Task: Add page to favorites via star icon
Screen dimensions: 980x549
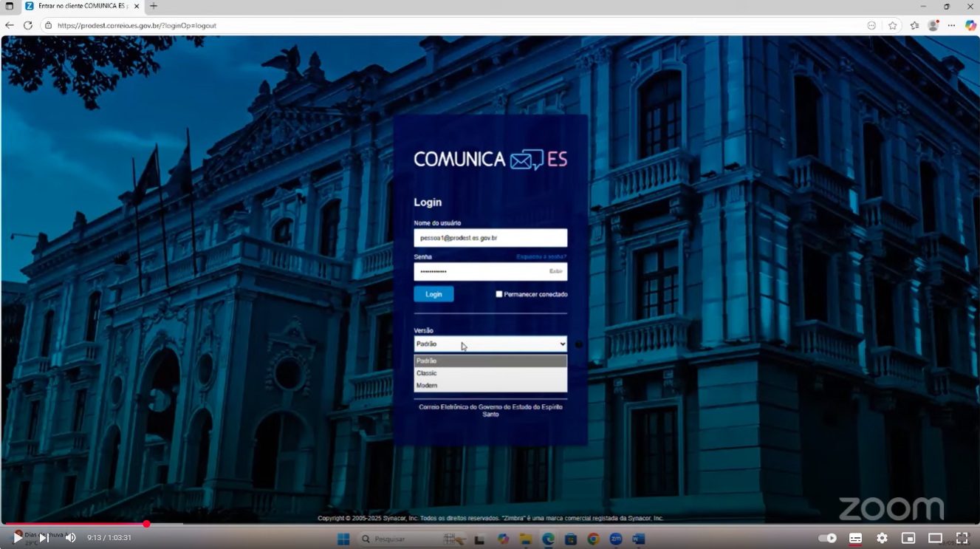Action: pos(893,25)
